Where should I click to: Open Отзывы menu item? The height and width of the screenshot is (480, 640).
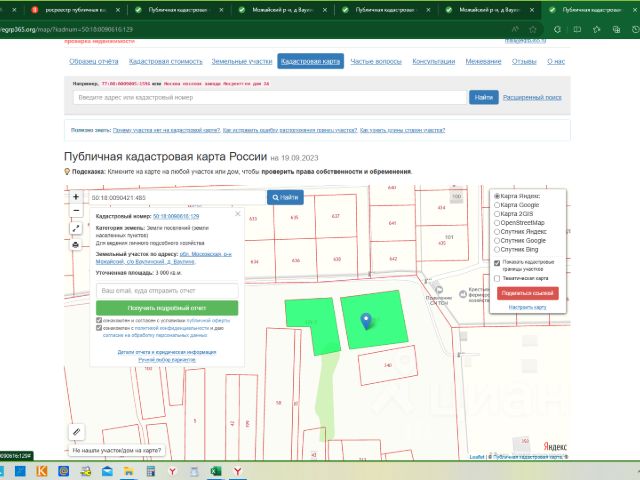click(524, 61)
